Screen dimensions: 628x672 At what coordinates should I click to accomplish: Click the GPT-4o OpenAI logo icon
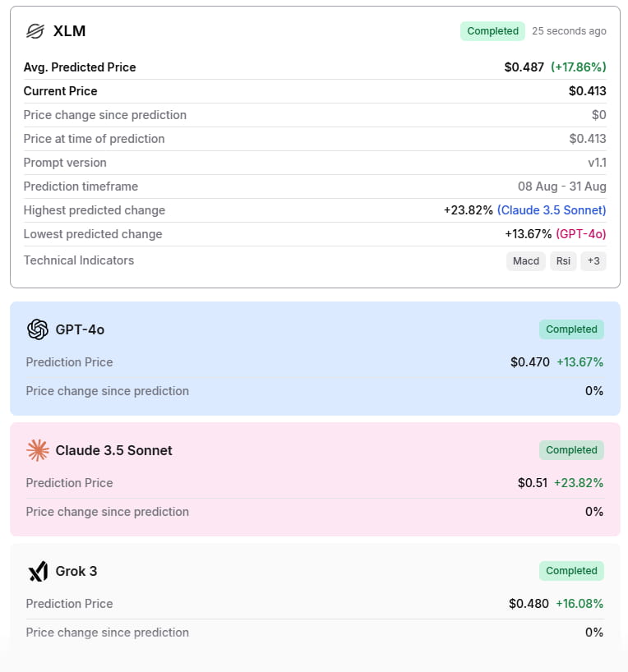(38, 329)
